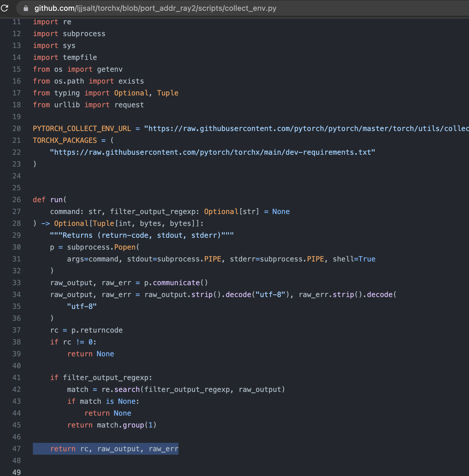The image size is (469, 476).
Task: Select line number 42
Action: click(17, 389)
